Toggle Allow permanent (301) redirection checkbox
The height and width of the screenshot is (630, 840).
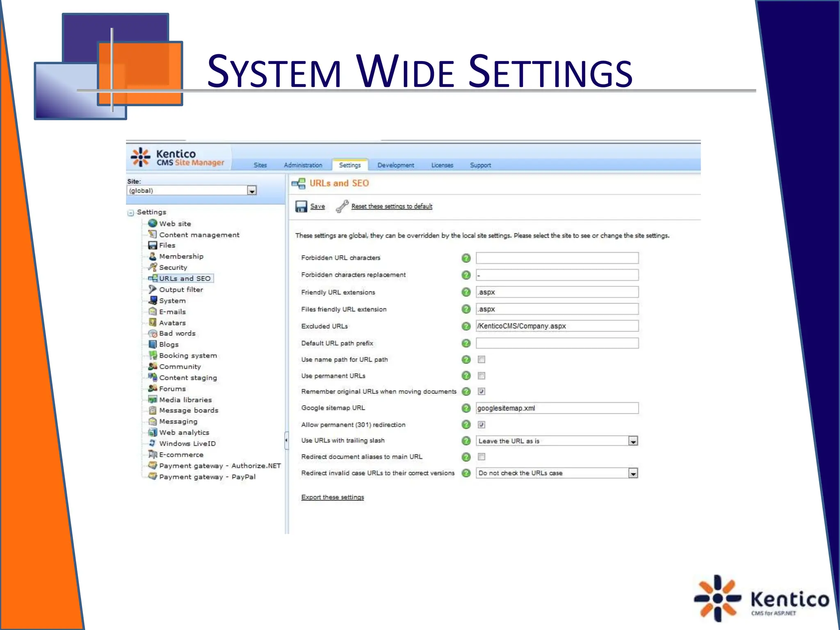(482, 425)
